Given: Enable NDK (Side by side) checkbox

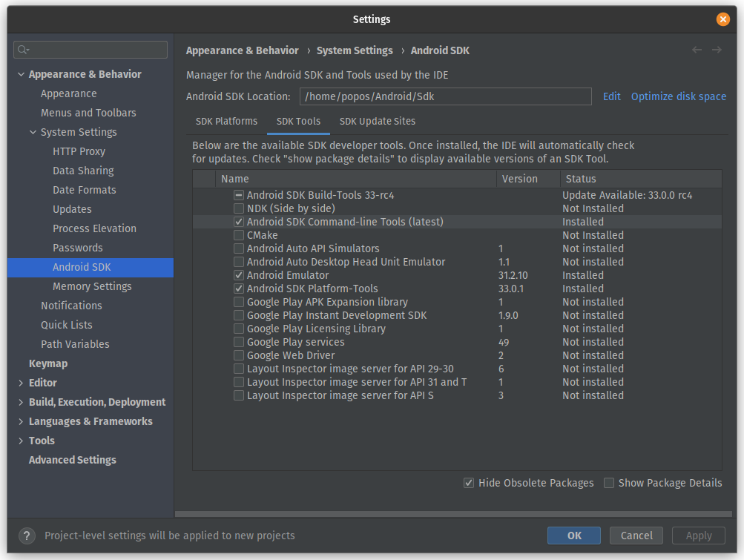Looking at the screenshot, I should (x=239, y=208).
